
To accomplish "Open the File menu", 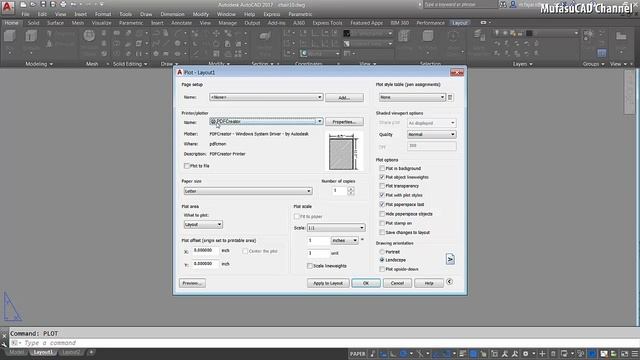I will pyautogui.click(x=25, y=14).
